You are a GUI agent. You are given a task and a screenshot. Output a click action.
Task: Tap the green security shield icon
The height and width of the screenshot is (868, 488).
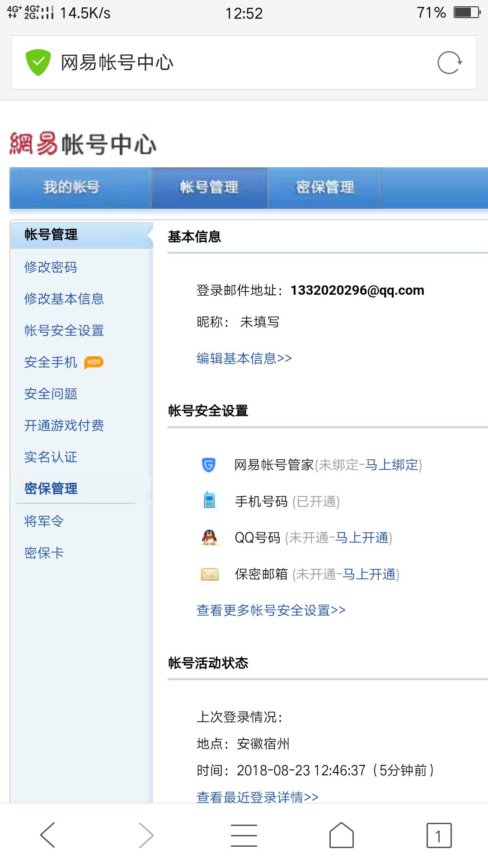(38, 62)
